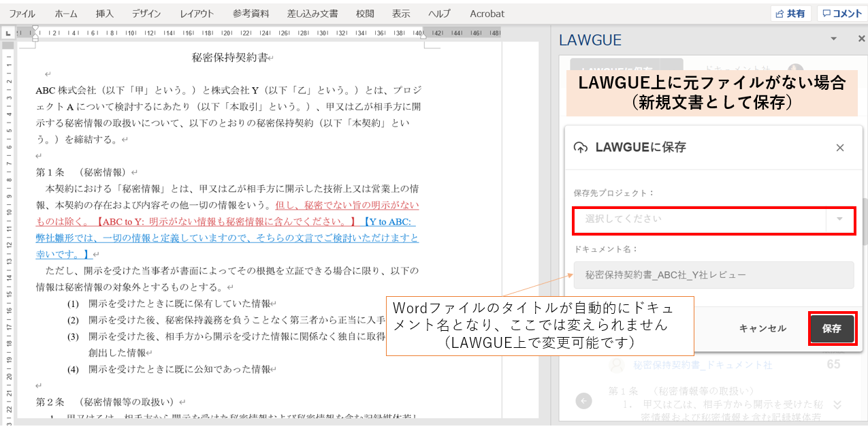Open the 保存先プロジェクト dropdown arrow

[x=839, y=219]
